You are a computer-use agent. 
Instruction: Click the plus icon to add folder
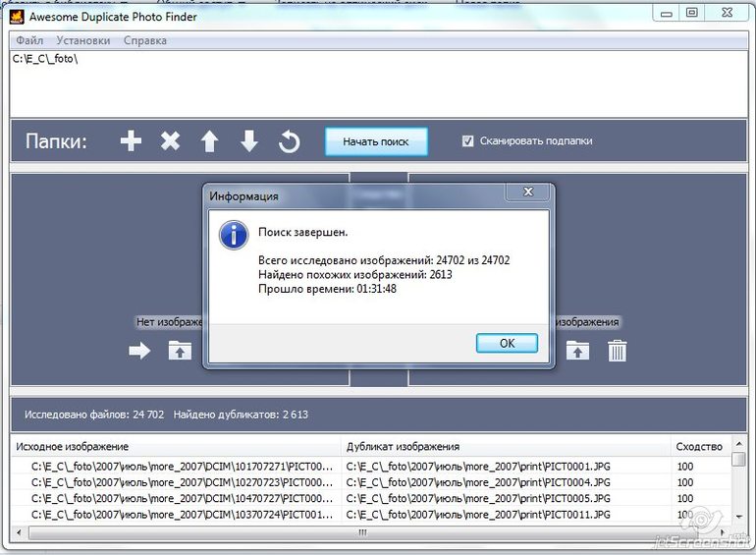(131, 141)
